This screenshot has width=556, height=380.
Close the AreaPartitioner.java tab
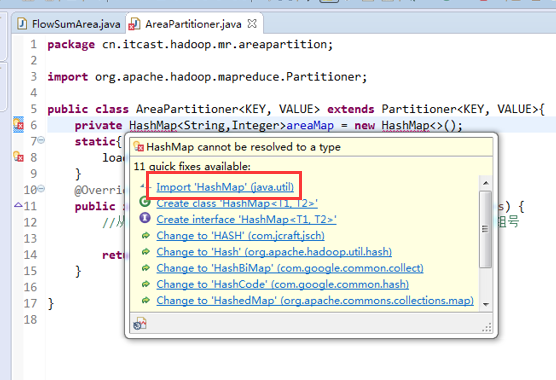click(252, 24)
